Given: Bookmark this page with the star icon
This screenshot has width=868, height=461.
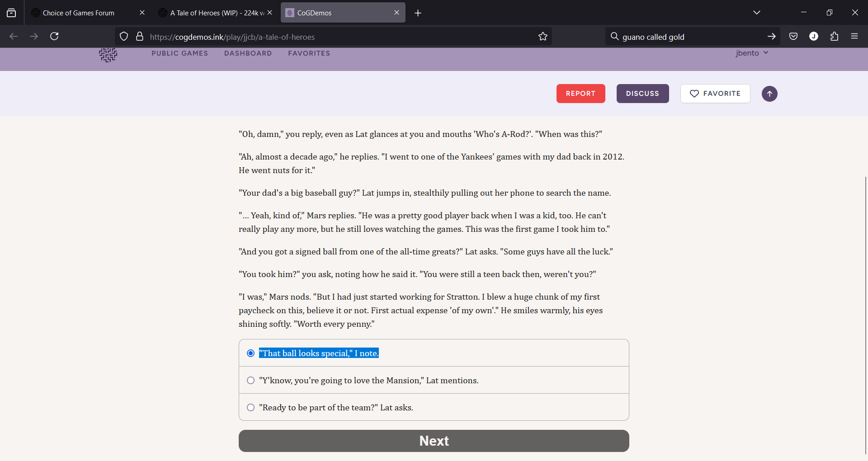Looking at the screenshot, I should 543,37.
